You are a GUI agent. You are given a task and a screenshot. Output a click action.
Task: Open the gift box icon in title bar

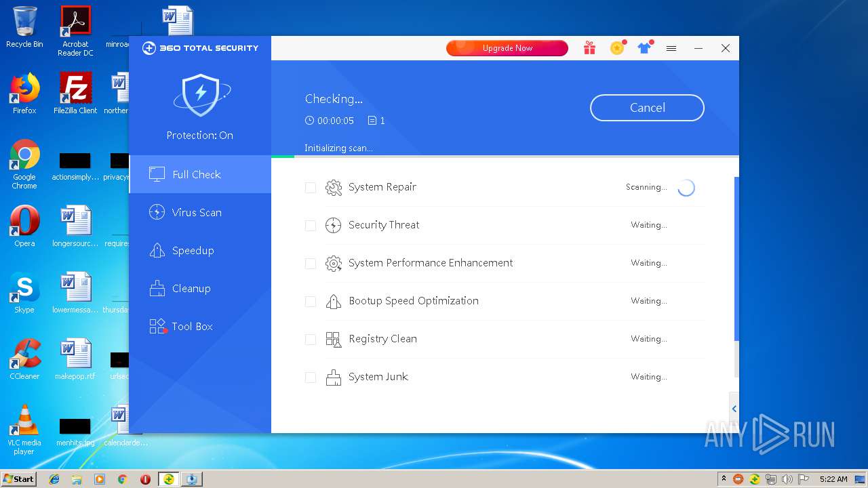(x=589, y=48)
